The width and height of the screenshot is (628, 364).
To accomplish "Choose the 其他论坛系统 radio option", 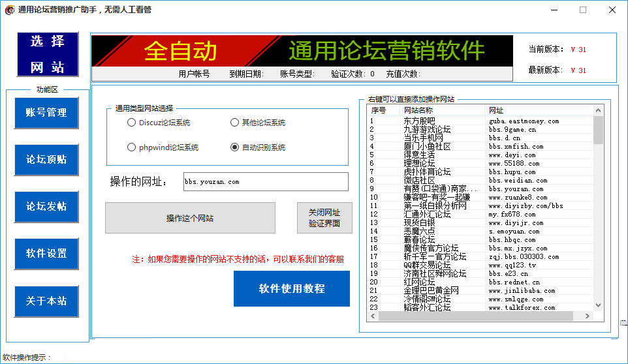I will point(235,123).
